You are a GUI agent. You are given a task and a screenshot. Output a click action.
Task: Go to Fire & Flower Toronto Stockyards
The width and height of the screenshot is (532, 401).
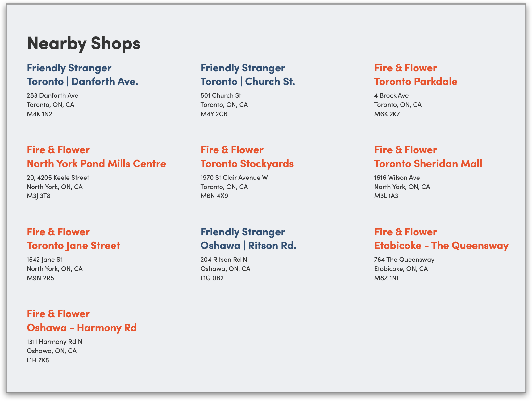click(247, 157)
